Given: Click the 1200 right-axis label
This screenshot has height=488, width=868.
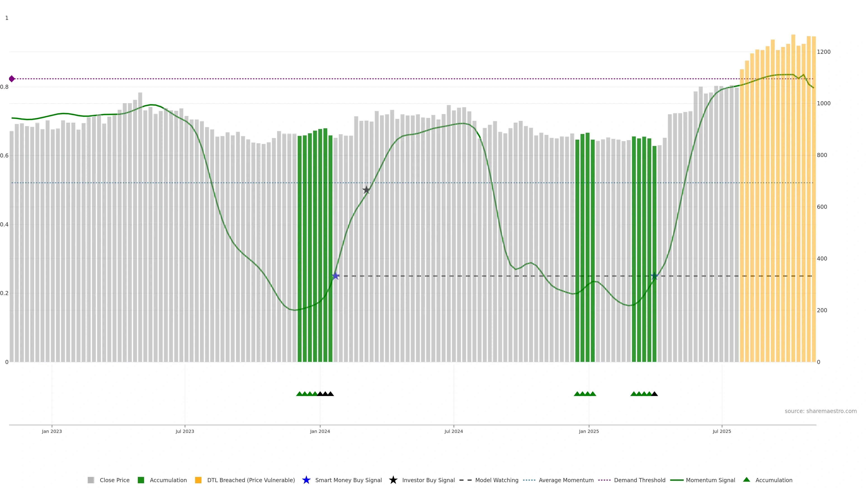Looking at the screenshot, I should [823, 52].
